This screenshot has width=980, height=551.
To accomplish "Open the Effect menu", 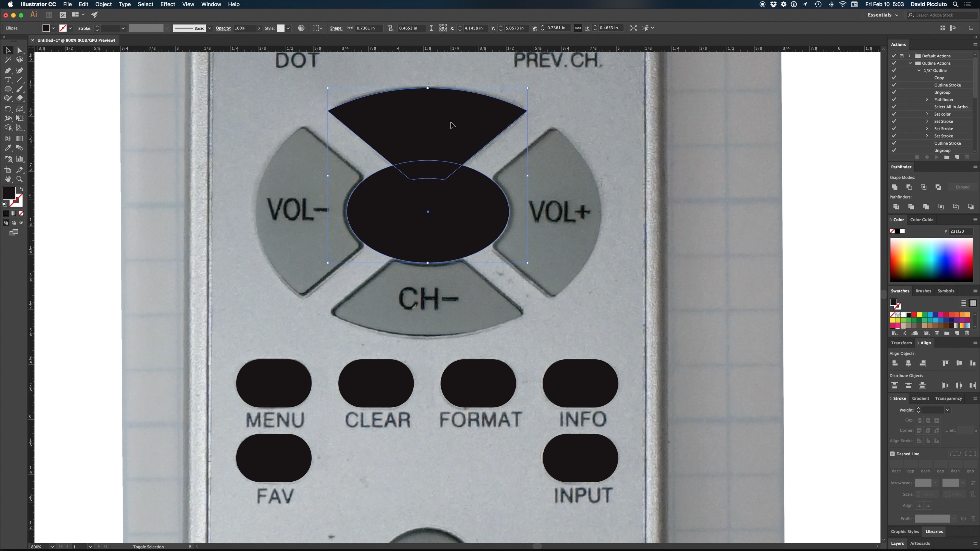I will click(167, 4).
